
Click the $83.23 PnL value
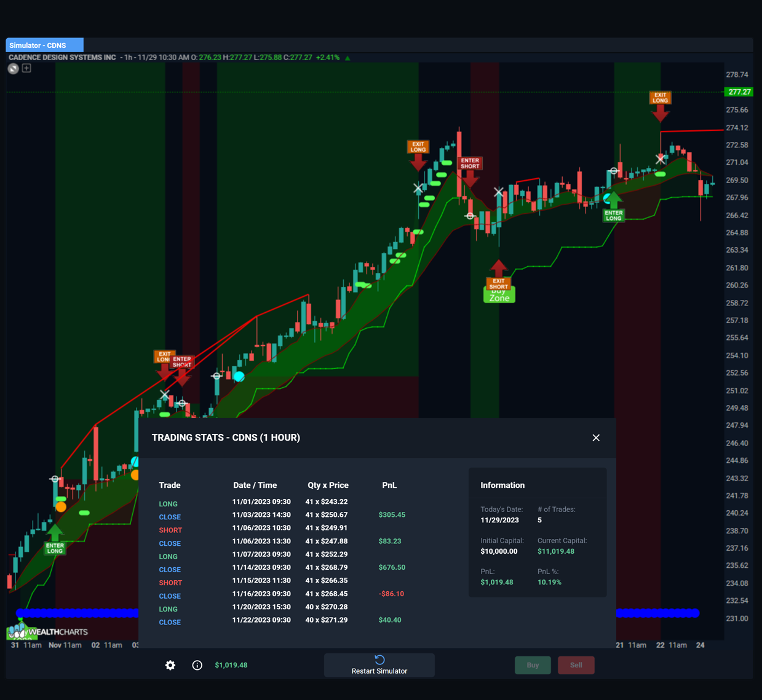pyautogui.click(x=390, y=541)
